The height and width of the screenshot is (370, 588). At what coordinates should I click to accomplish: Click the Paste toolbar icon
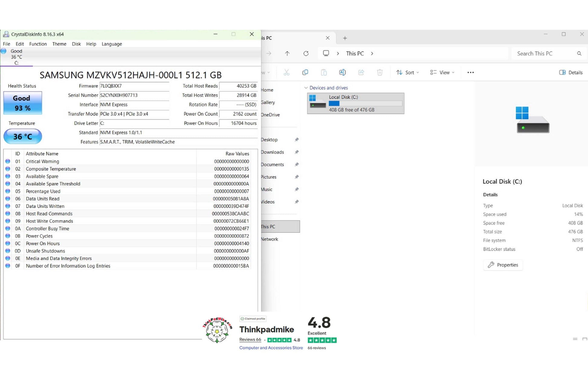click(x=324, y=72)
